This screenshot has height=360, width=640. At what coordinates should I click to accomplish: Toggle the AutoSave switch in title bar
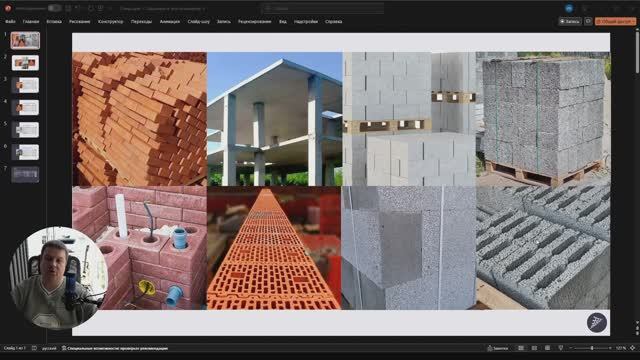54,8
